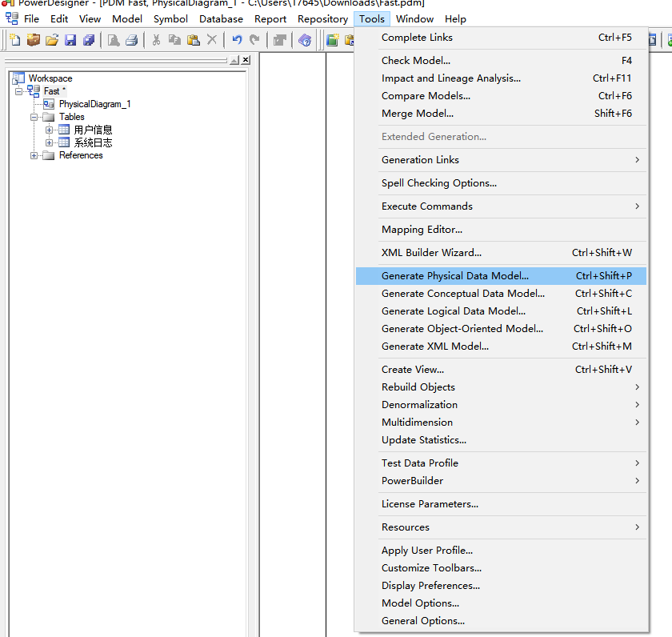672x637 pixels.
Task: Click the Fast model icon in tree
Action: coord(34,91)
